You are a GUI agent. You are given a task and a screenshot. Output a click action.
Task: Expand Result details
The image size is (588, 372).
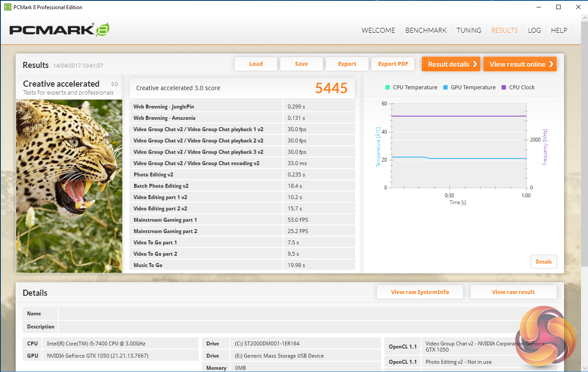(x=451, y=64)
